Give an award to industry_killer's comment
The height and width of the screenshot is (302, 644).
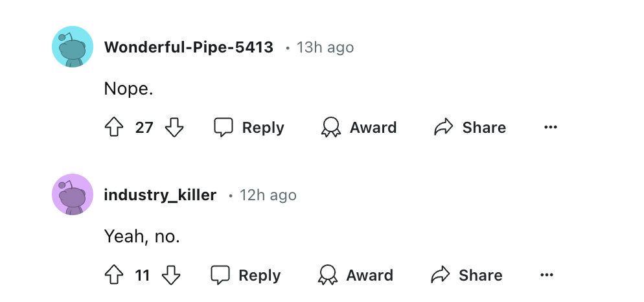(x=356, y=275)
